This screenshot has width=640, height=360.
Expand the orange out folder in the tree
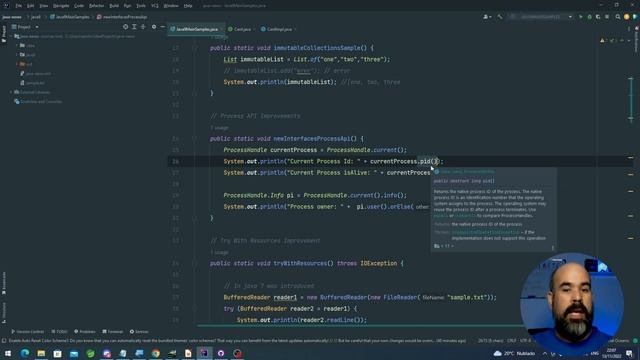[x=17, y=64]
